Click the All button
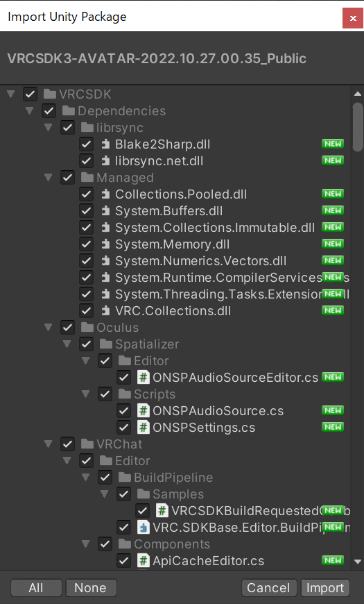Screen dimensions: 364x604 pyautogui.click(x=36, y=588)
